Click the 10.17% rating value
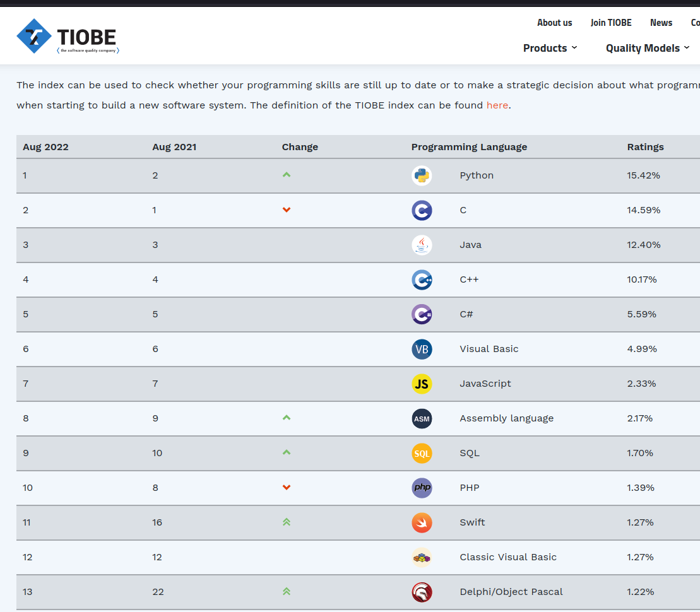Image resolution: width=700 pixels, height=612 pixels. click(x=641, y=280)
